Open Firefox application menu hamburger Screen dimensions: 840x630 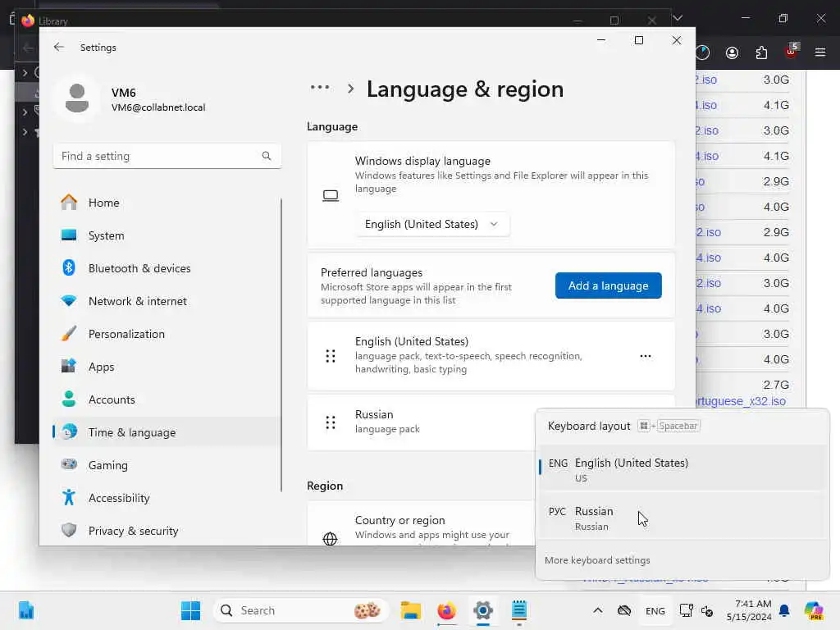tap(819, 52)
